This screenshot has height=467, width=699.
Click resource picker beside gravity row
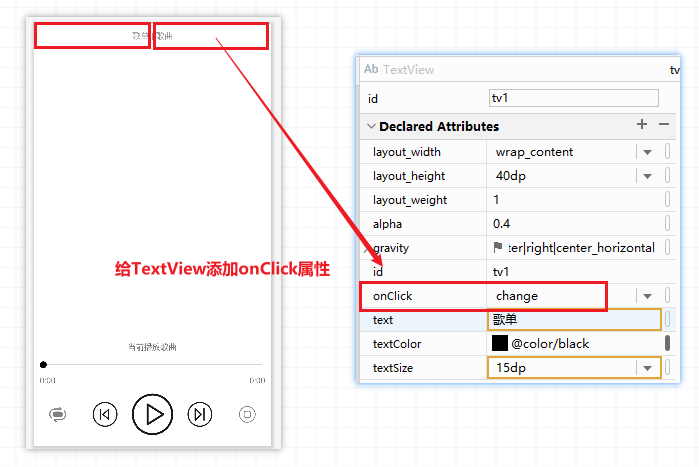click(667, 248)
